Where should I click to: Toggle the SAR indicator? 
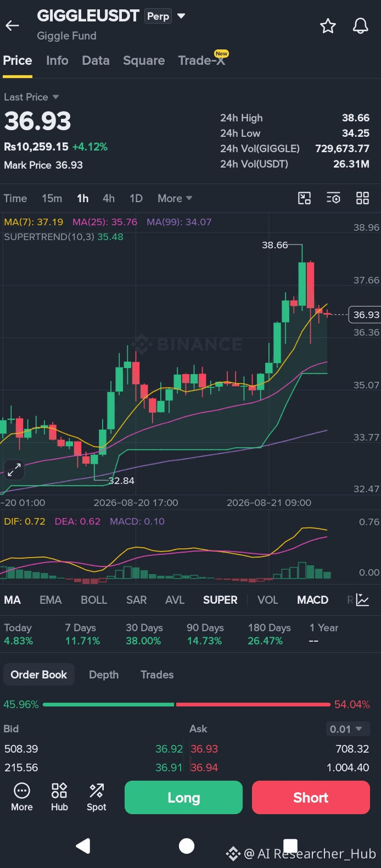[137, 600]
